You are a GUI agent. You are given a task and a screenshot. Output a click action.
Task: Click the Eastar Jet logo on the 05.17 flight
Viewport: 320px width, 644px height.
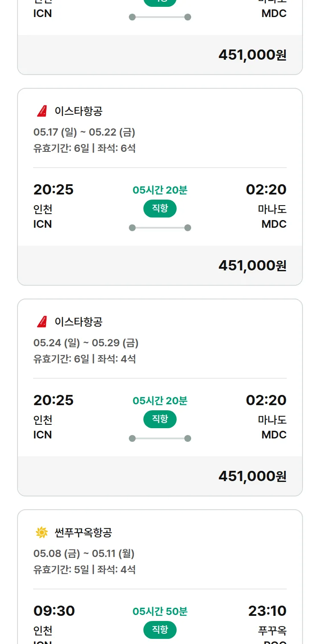click(x=42, y=111)
